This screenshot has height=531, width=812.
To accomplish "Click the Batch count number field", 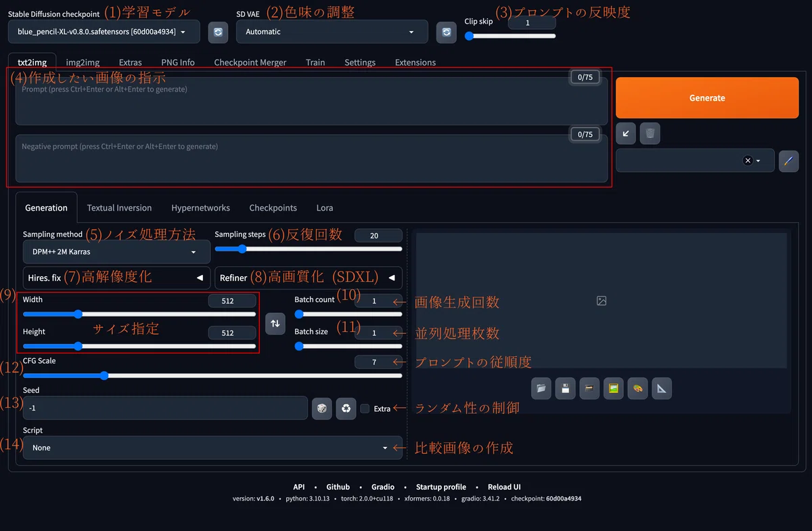I will pyautogui.click(x=378, y=301).
